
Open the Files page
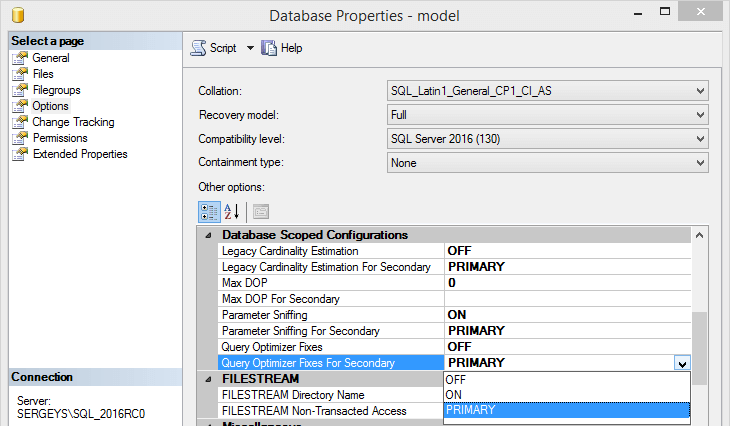pyautogui.click(x=43, y=74)
